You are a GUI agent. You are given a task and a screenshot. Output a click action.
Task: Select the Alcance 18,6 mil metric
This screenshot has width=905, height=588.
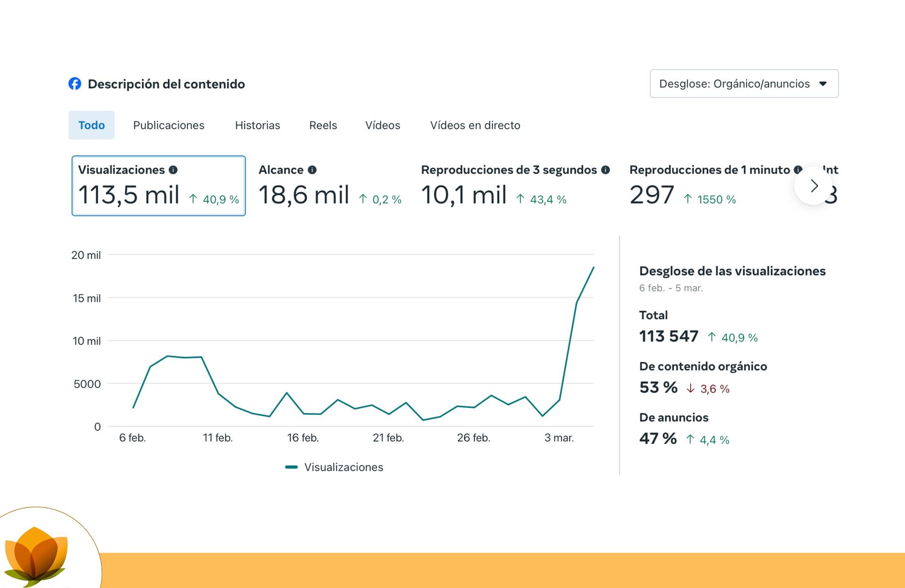[x=329, y=187]
